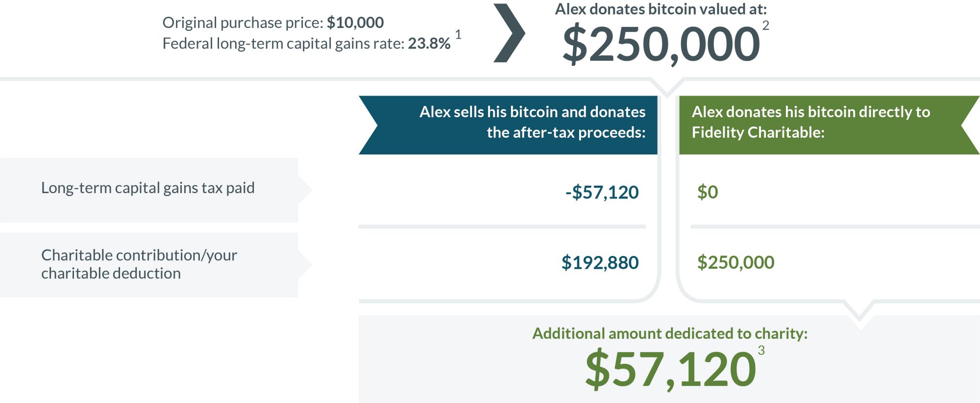The image size is (980, 403).
Task: Click the large dark chevron arrow
Action: [x=509, y=33]
